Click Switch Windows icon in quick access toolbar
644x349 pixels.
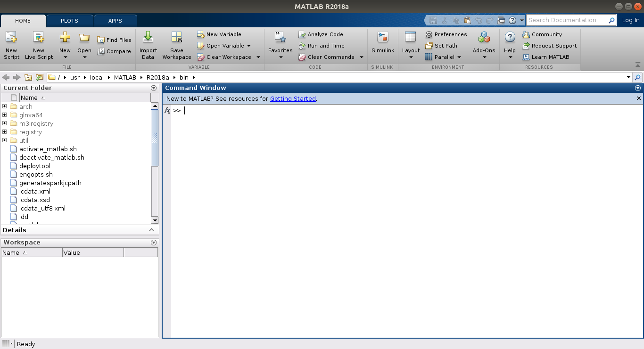(x=501, y=20)
